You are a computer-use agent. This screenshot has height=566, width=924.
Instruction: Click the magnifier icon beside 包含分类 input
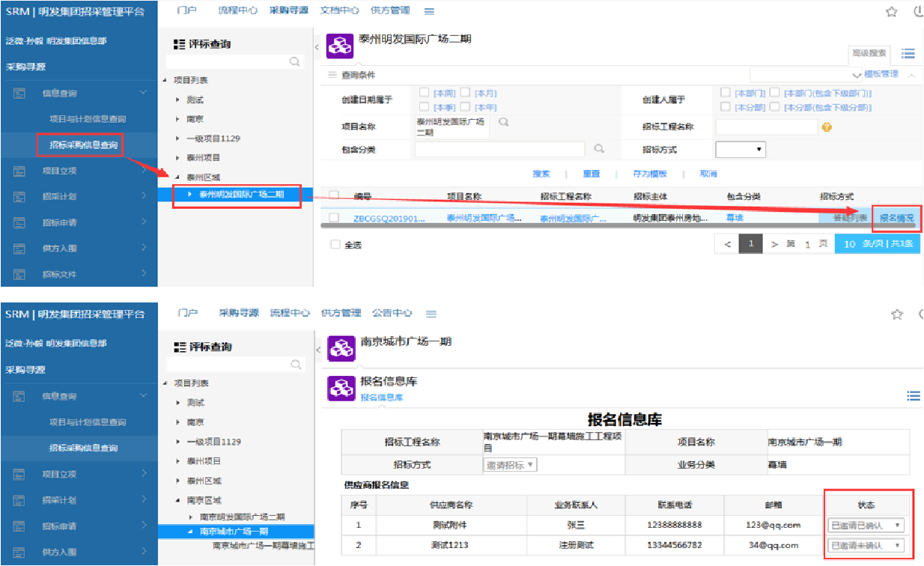click(598, 149)
